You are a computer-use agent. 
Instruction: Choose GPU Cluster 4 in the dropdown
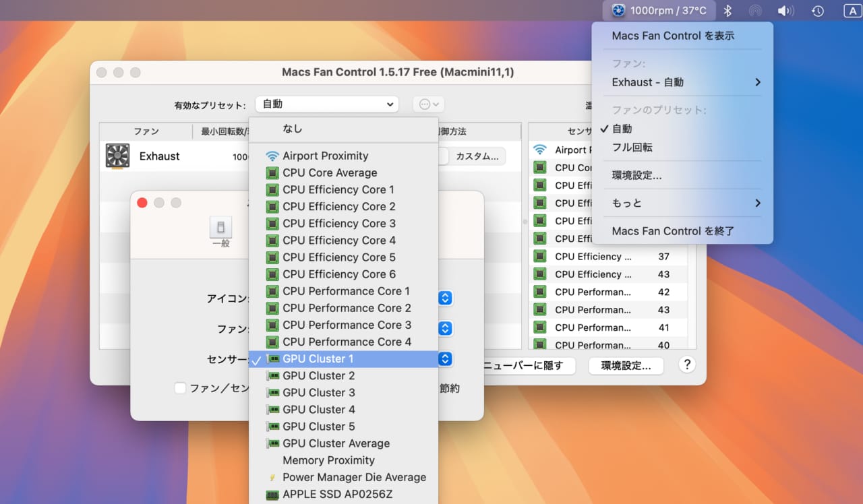[343, 409]
